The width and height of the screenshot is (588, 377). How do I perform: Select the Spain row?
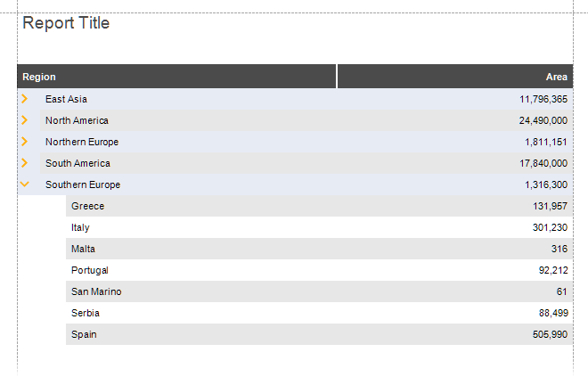click(x=319, y=334)
